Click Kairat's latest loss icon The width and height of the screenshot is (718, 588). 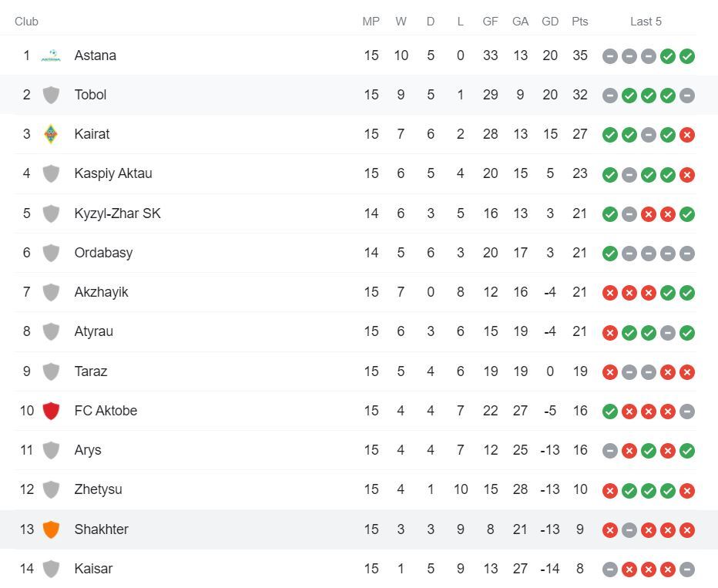[687, 135]
